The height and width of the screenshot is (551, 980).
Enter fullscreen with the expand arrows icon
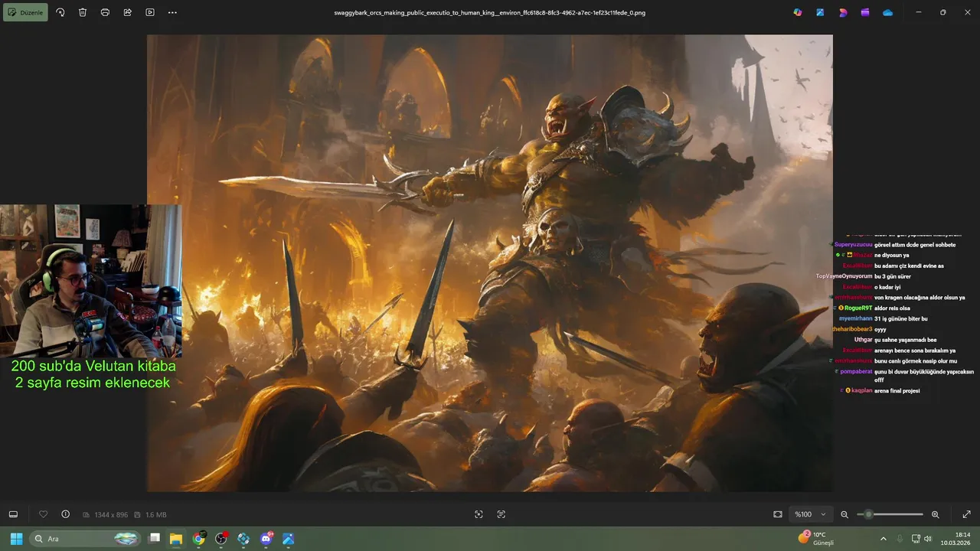pyautogui.click(x=966, y=514)
